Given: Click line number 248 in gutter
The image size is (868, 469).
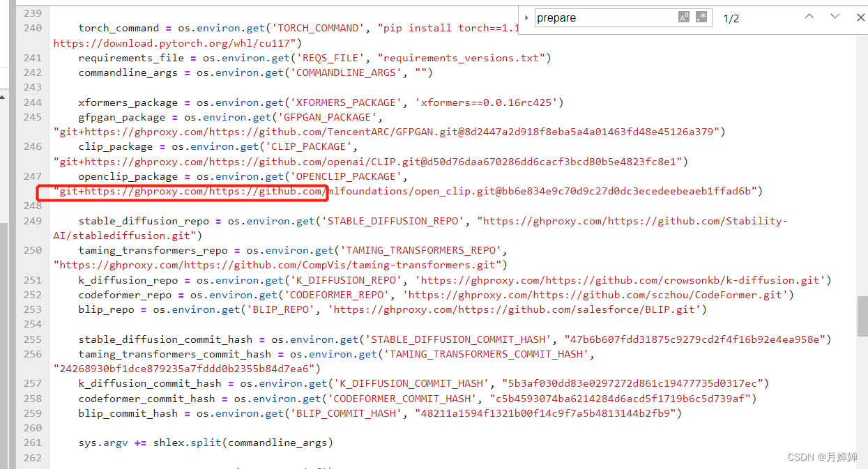Looking at the screenshot, I should (32, 206).
